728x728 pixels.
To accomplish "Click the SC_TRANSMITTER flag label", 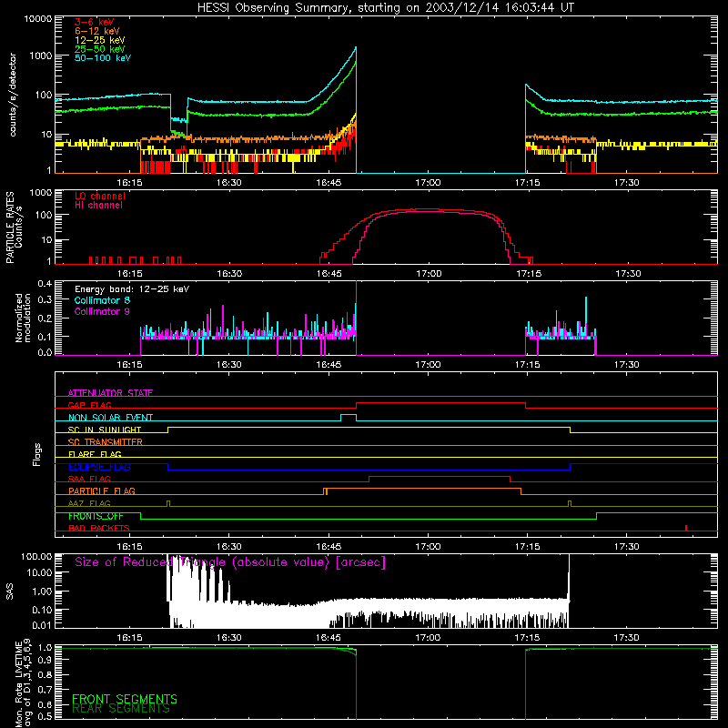I will click(x=105, y=442).
